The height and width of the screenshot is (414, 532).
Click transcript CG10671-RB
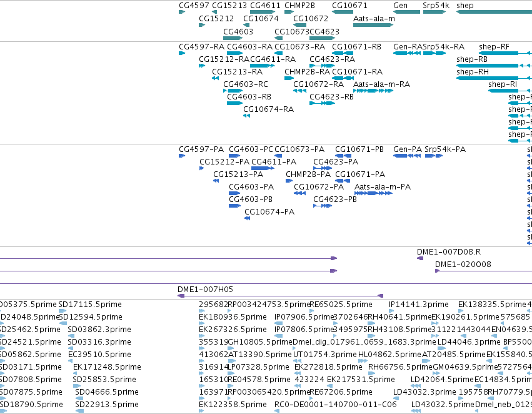click(356, 46)
